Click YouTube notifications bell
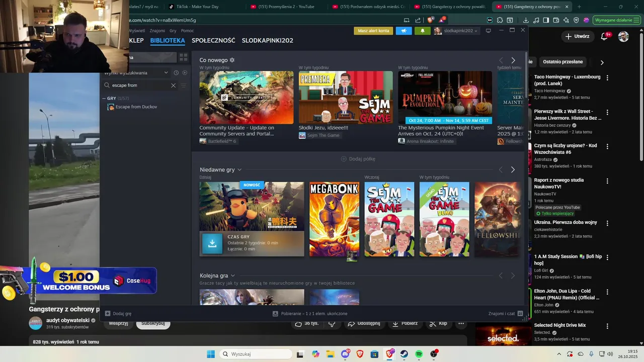This screenshot has height=362, width=644. pyautogui.click(x=605, y=36)
